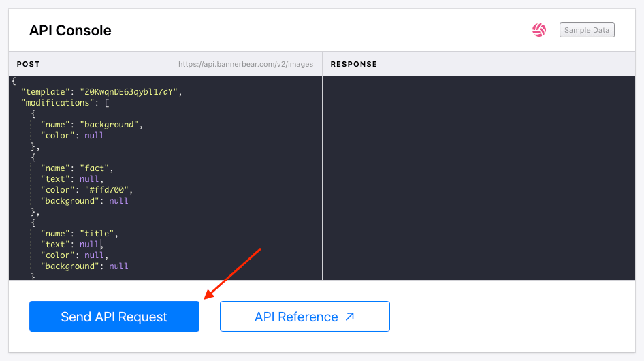The height and width of the screenshot is (361, 644).
Task: Click the API endpoint URL text
Action: pos(246,64)
